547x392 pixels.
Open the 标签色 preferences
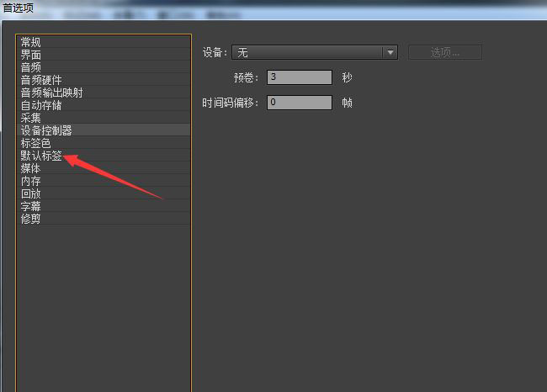click(x=104, y=143)
